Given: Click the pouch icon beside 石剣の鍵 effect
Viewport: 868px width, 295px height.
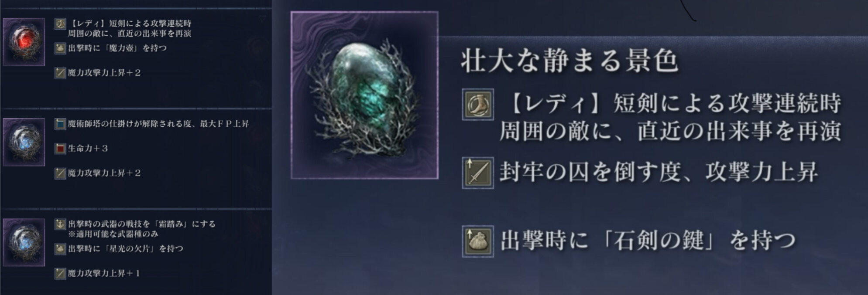Looking at the screenshot, I should point(478,241).
